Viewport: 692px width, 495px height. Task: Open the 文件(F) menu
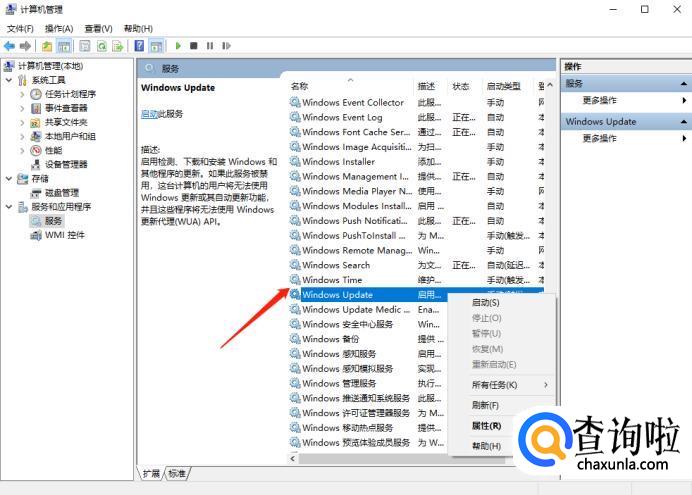coord(20,29)
